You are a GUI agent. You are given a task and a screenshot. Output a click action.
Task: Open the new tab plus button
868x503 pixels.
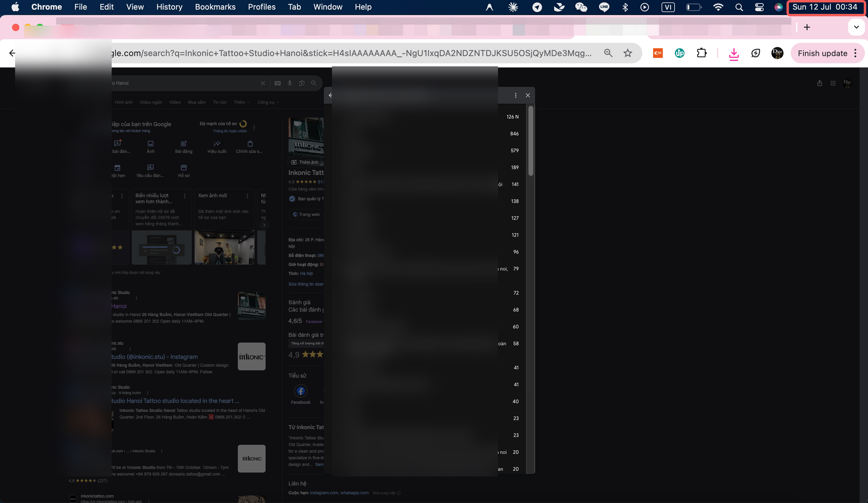click(807, 27)
